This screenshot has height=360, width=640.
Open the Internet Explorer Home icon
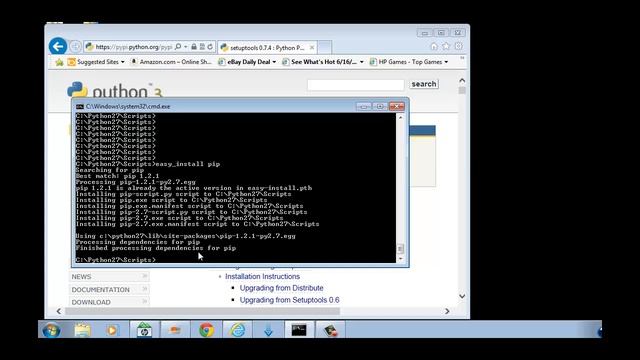(x=434, y=47)
